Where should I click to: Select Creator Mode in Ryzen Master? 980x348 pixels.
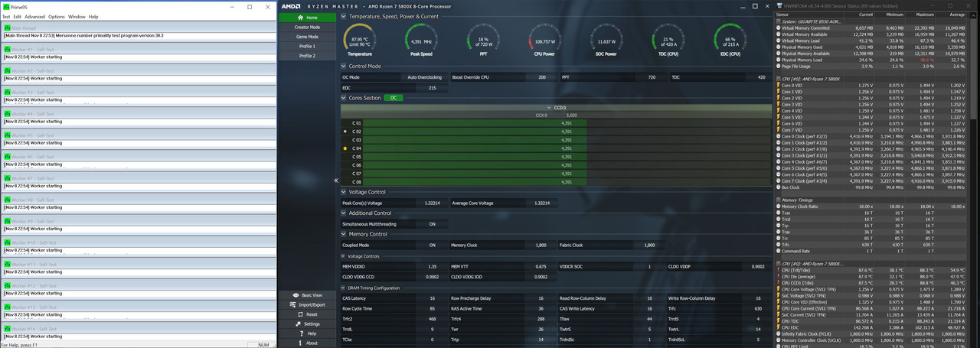click(307, 27)
